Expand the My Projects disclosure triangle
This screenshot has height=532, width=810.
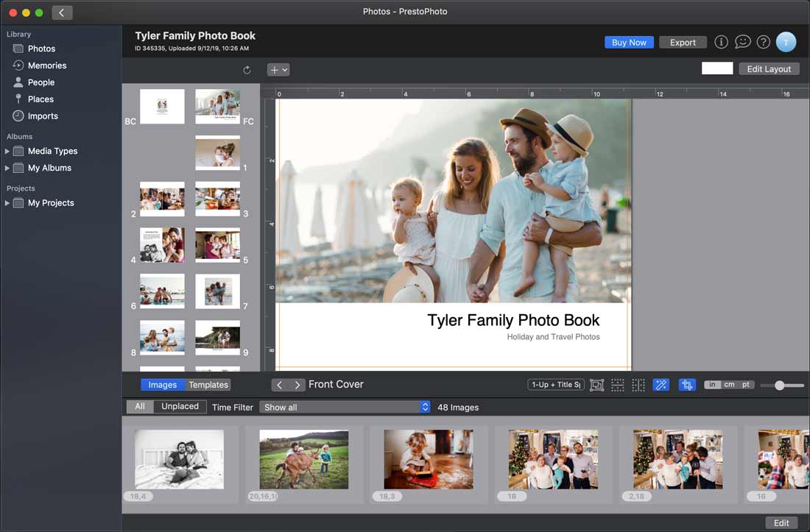7,203
